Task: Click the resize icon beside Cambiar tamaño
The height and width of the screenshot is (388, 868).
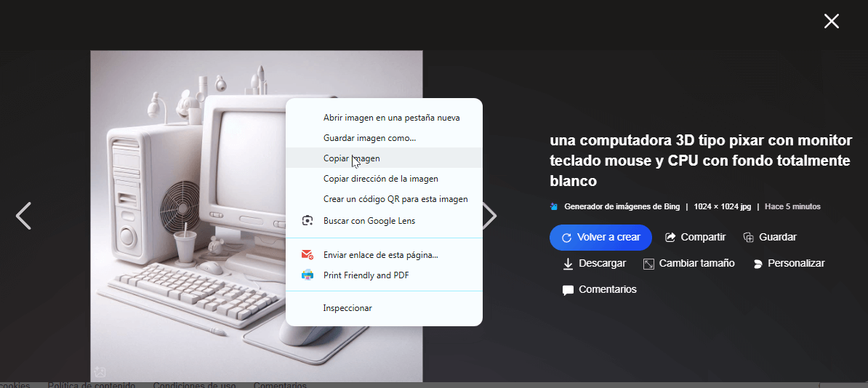Action: point(648,264)
